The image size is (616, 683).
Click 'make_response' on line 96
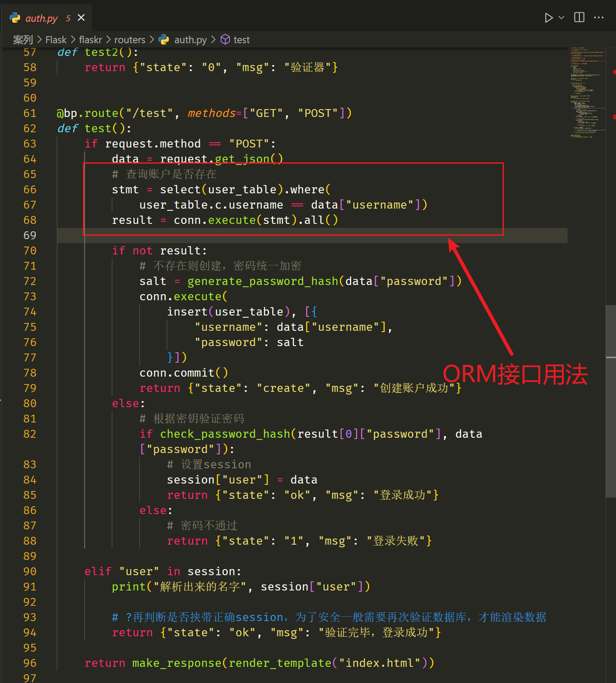(177, 663)
